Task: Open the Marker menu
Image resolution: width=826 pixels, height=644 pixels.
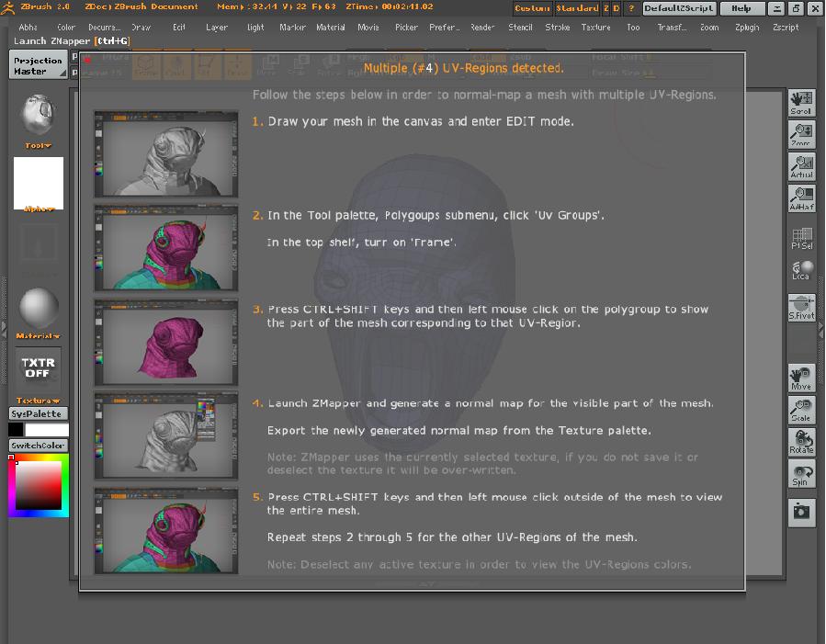Action: 292,28
